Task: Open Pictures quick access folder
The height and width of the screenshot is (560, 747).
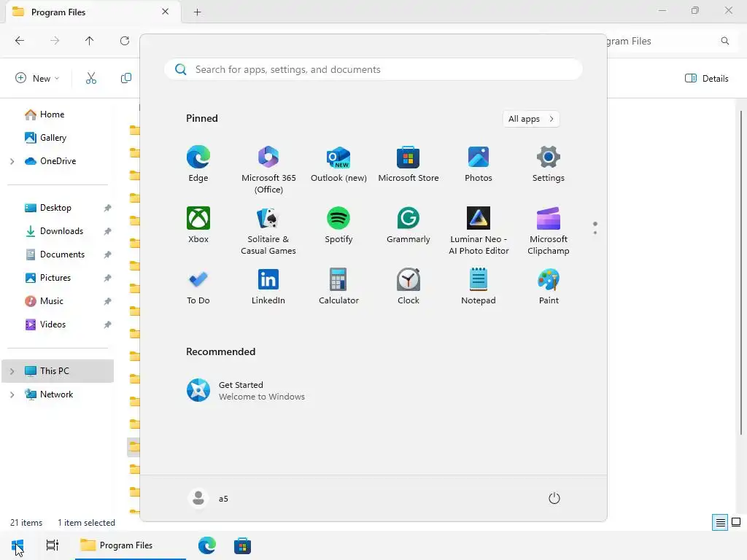Action: tap(55, 278)
